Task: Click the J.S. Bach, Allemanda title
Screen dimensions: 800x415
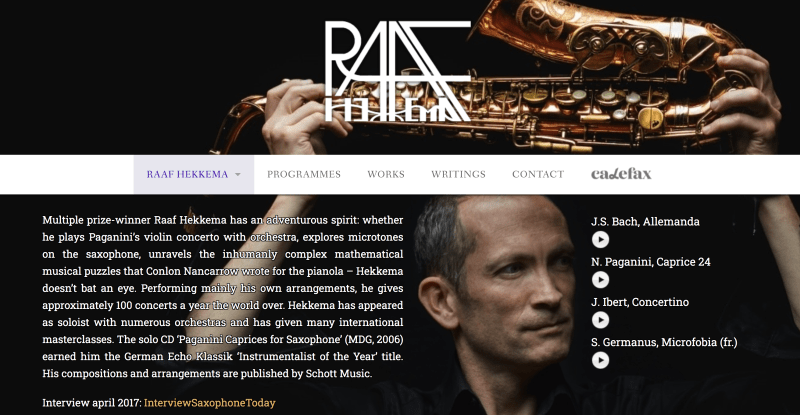Action: pyautogui.click(x=645, y=222)
